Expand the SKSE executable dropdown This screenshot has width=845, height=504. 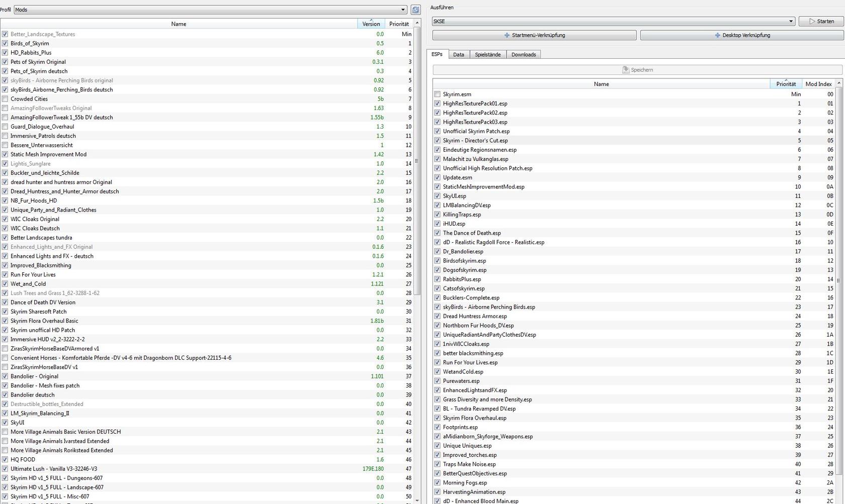click(x=613, y=21)
